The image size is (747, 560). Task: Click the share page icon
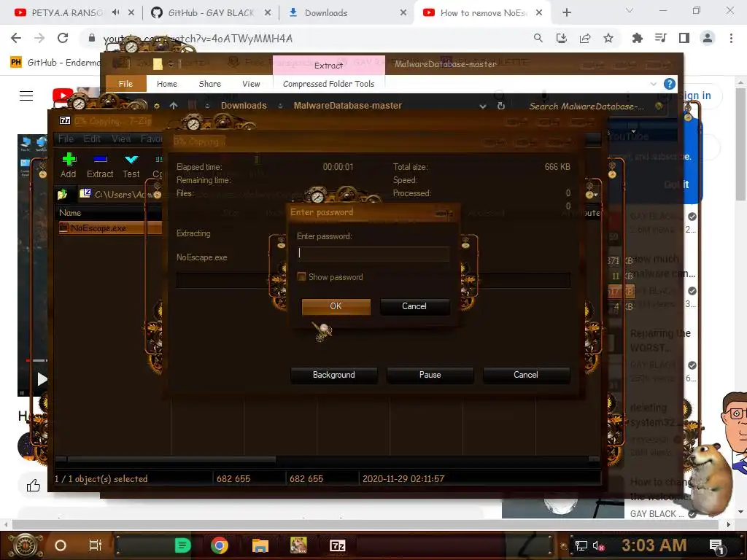coord(585,38)
